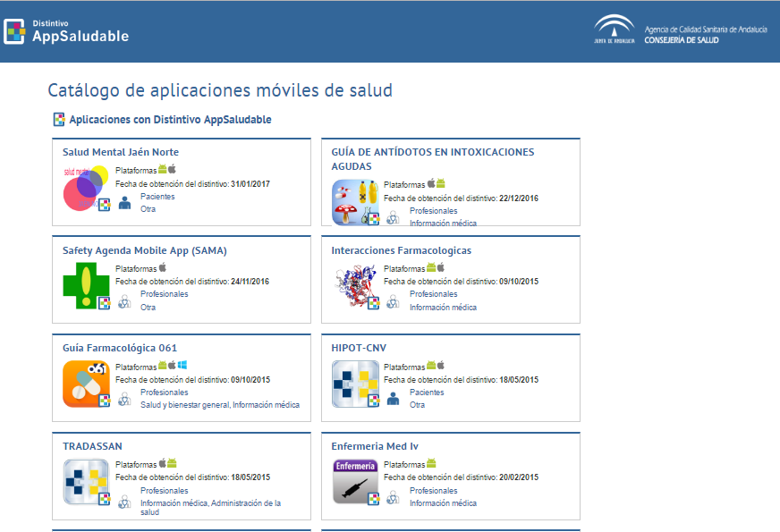The width and height of the screenshot is (780, 532).
Task: Click the patient icon in HIPOT-CNV card
Action: tap(393, 399)
